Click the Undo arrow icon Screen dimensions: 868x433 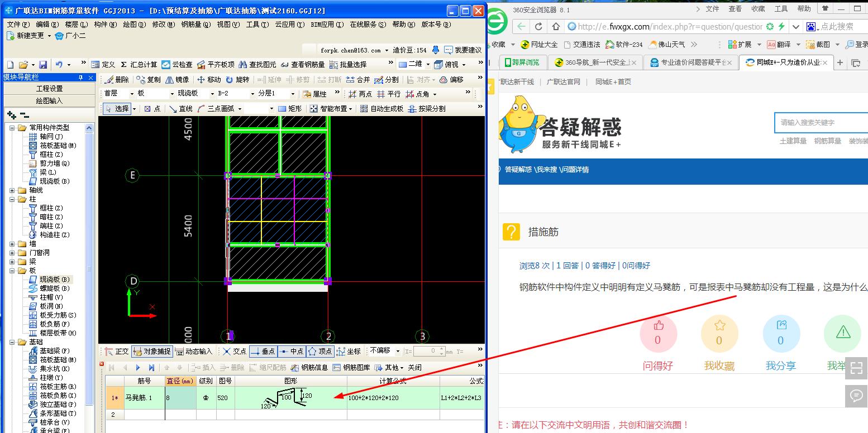(x=59, y=65)
